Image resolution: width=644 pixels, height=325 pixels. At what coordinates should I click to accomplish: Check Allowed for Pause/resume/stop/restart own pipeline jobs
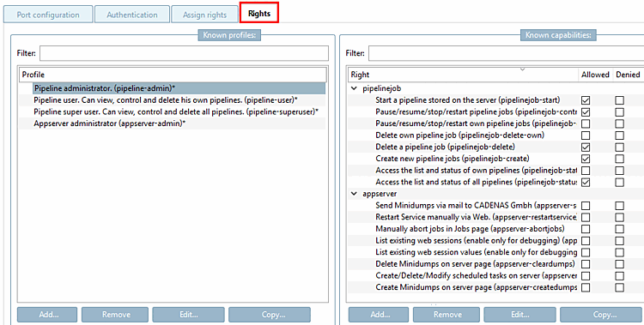[x=586, y=123]
